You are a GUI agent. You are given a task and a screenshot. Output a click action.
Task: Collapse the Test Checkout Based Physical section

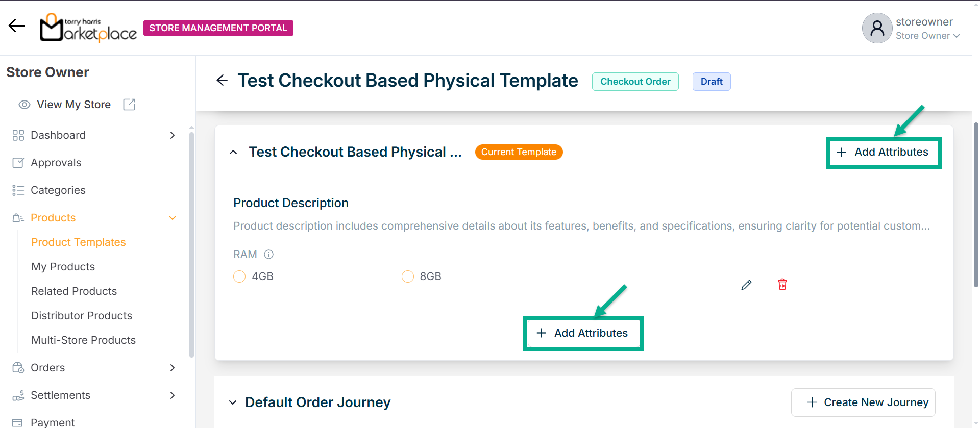pyautogui.click(x=233, y=152)
